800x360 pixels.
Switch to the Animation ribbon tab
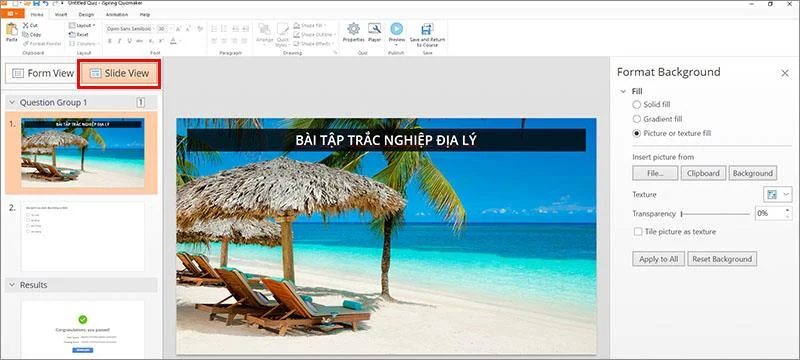pyautogui.click(x=117, y=14)
